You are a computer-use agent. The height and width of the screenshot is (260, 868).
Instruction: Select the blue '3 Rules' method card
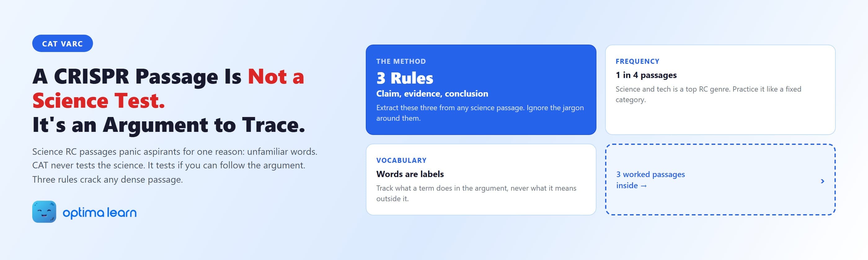tap(481, 89)
